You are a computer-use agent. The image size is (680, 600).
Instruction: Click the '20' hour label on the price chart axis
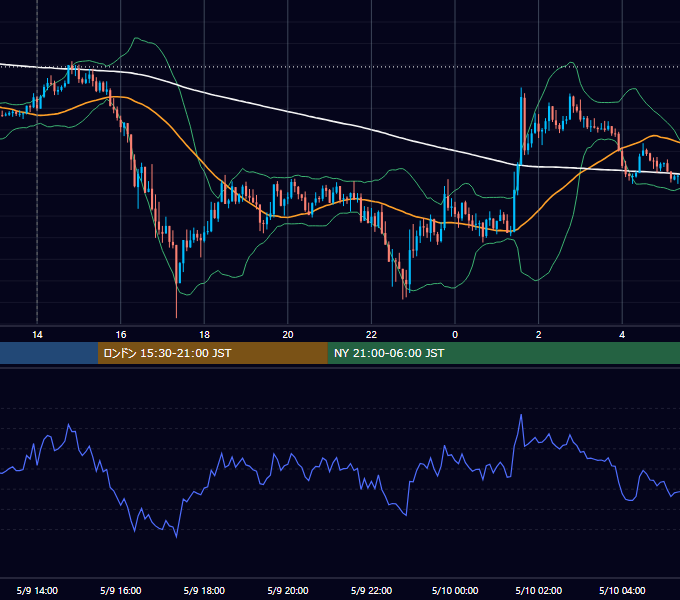(x=288, y=335)
